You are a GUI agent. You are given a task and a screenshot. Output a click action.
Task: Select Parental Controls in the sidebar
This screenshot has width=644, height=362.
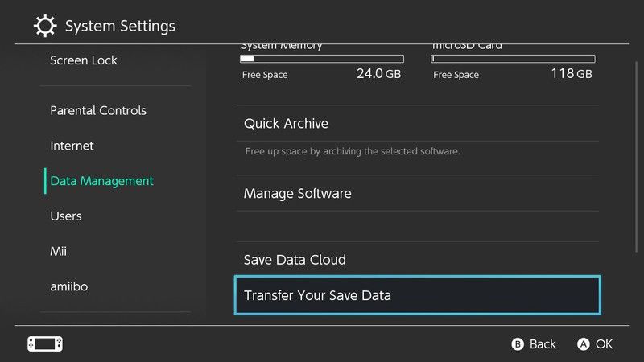98,110
